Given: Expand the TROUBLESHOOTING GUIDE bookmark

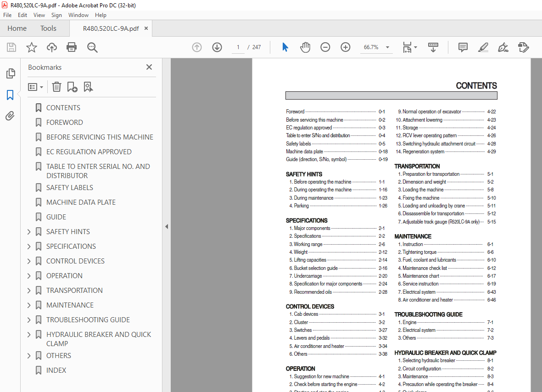Looking at the screenshot, I should point(29,320).
